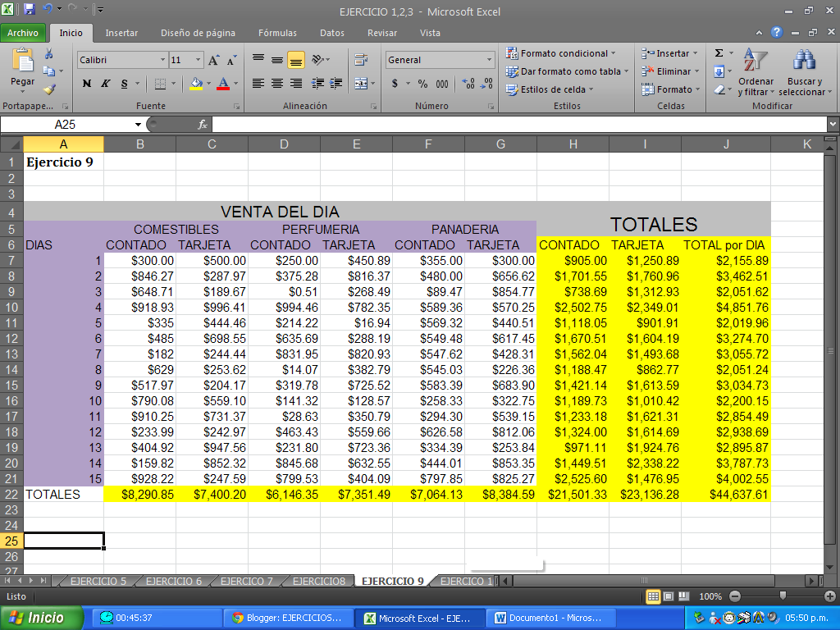This screenshot has height=630, width=840.
Task: Toggle bold formatting (N)
Action: (87, 83)
